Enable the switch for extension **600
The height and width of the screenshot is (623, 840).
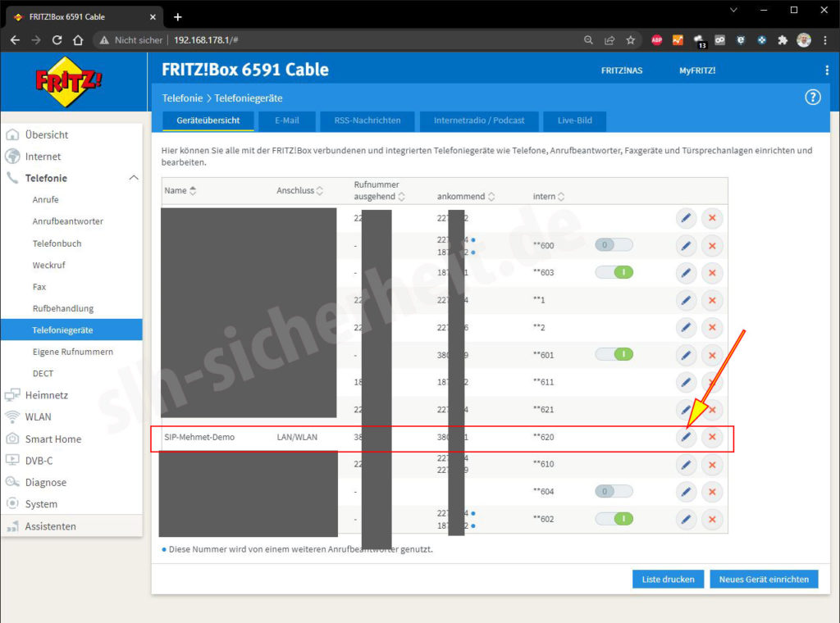614,245
